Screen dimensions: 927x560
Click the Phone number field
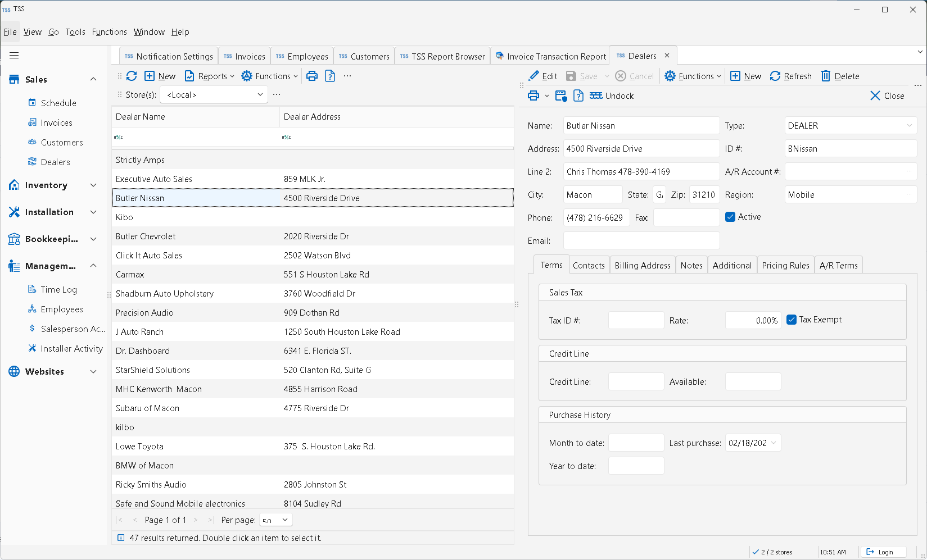(596, 218)
